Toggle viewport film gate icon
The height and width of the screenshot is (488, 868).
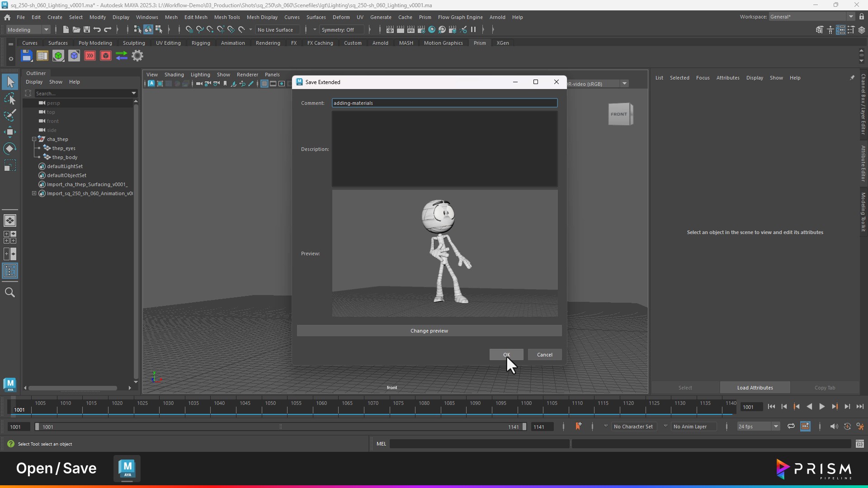273,84
